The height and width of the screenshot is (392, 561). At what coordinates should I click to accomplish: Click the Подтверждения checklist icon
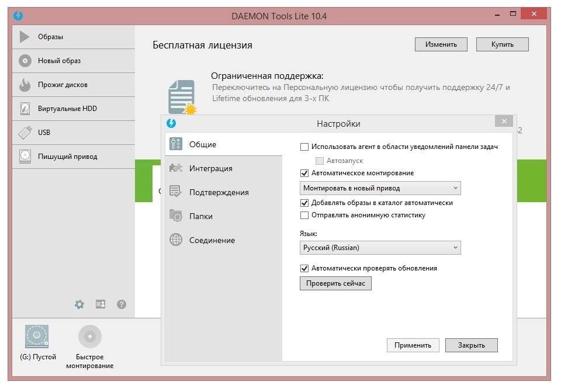point(176,192)
